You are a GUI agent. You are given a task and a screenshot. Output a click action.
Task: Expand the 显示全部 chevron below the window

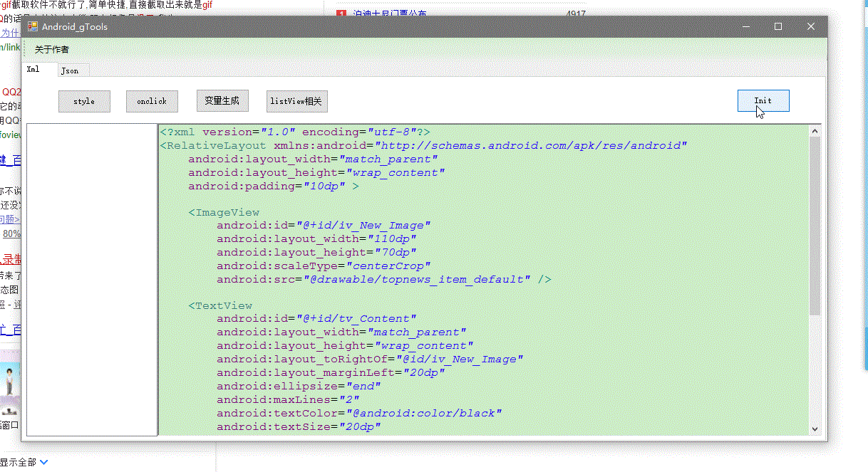pyautogui.click(x=44, y=462)
